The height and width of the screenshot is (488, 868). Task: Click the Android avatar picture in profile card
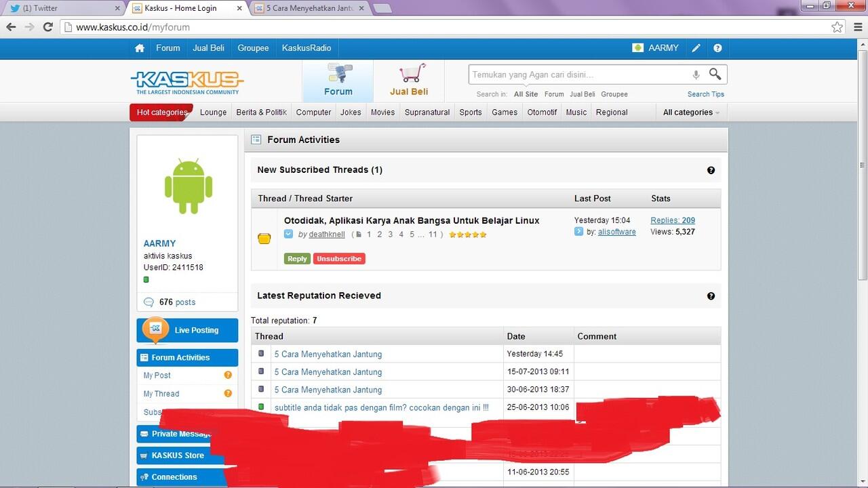[189, 186]
